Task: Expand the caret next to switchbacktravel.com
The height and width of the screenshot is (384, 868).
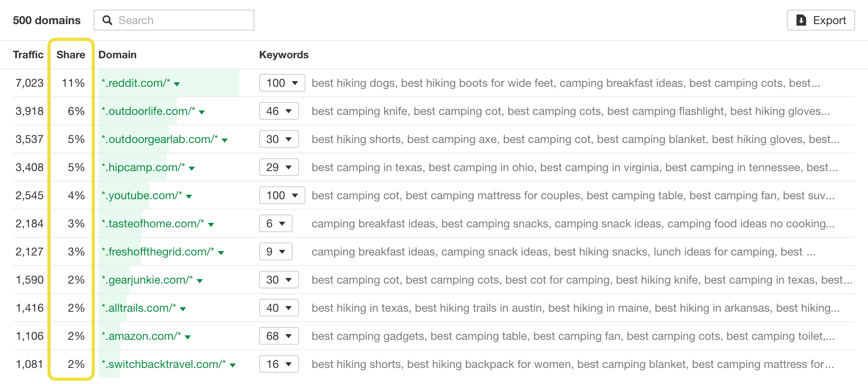Action: click(x=232, y=365)
